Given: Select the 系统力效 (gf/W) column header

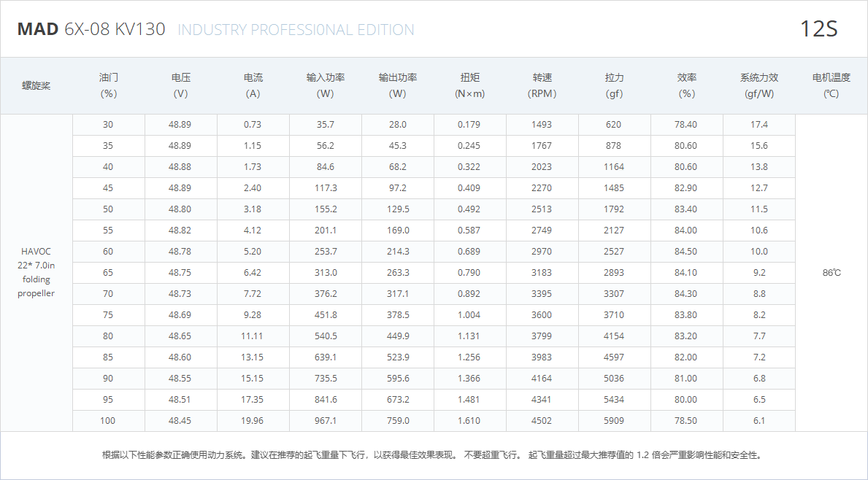Looking at the screenshot, I should (x=759, y=86).
